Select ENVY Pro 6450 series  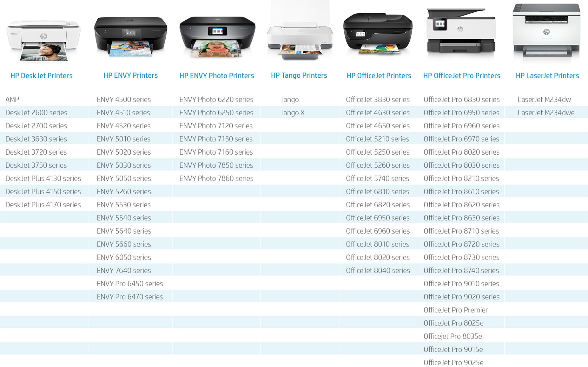click(x=130, y=284)
